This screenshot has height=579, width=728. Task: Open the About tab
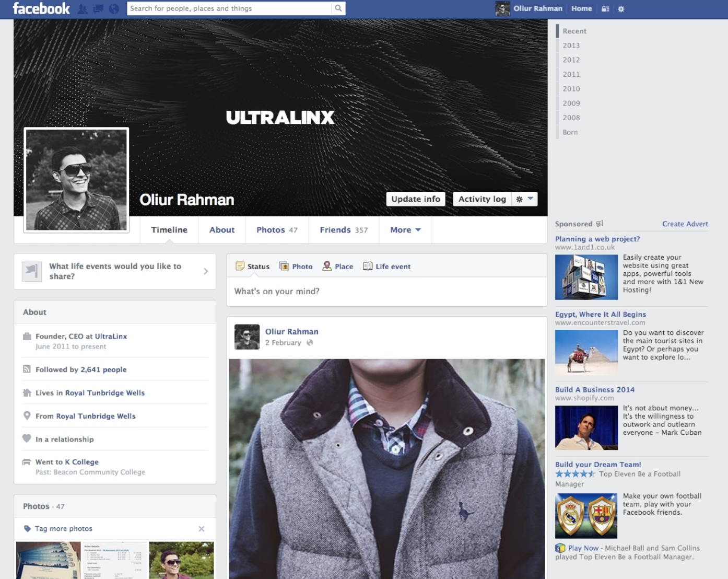pos(222,230)
